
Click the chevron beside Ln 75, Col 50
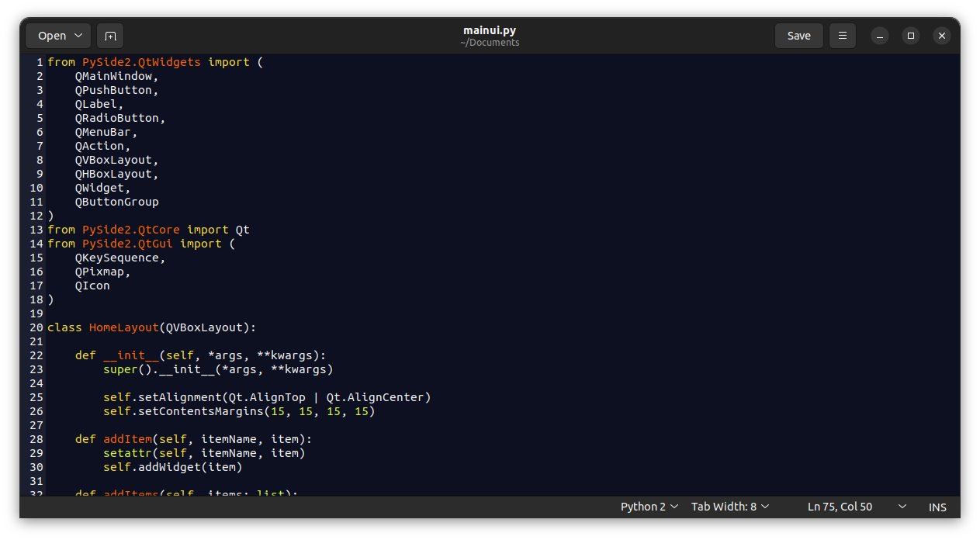coord(902,507)
